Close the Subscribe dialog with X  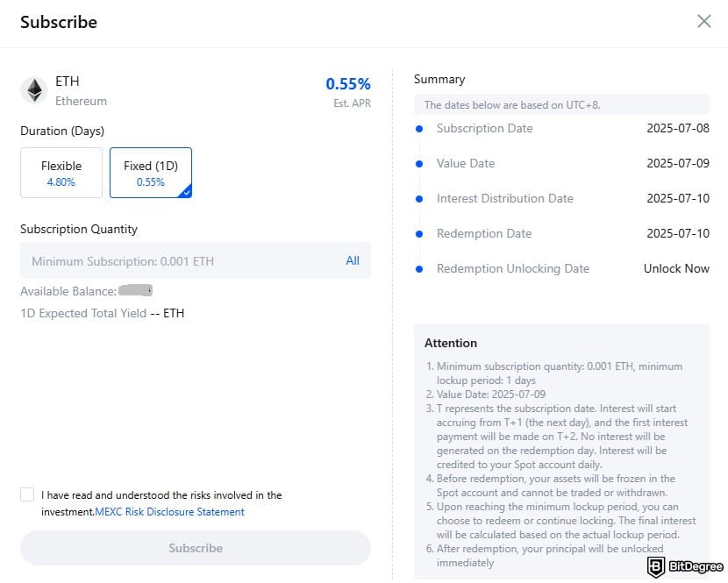(703, 21)
